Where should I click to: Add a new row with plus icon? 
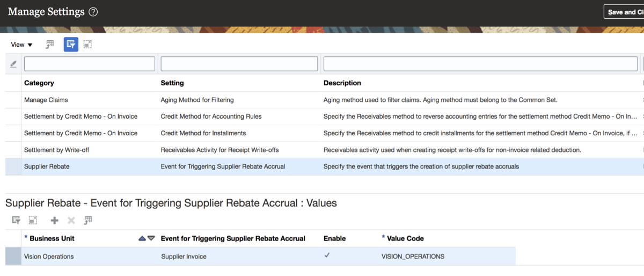click(x=54, y=220)
